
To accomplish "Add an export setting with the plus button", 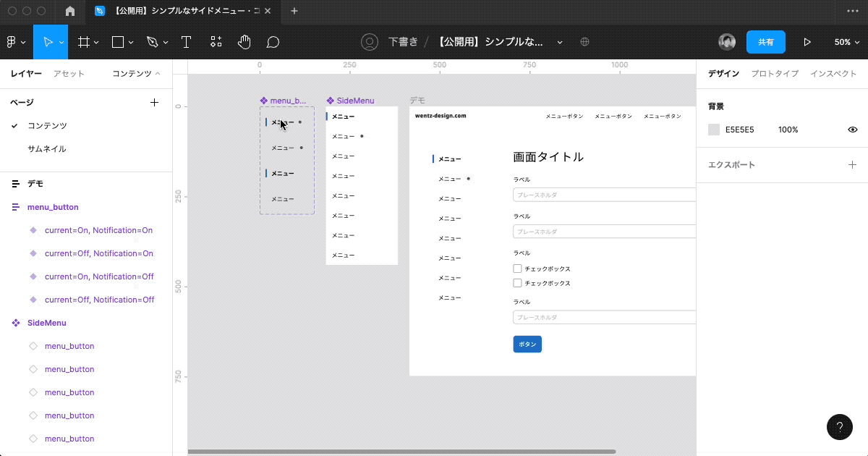I will [x=852, y=164].
